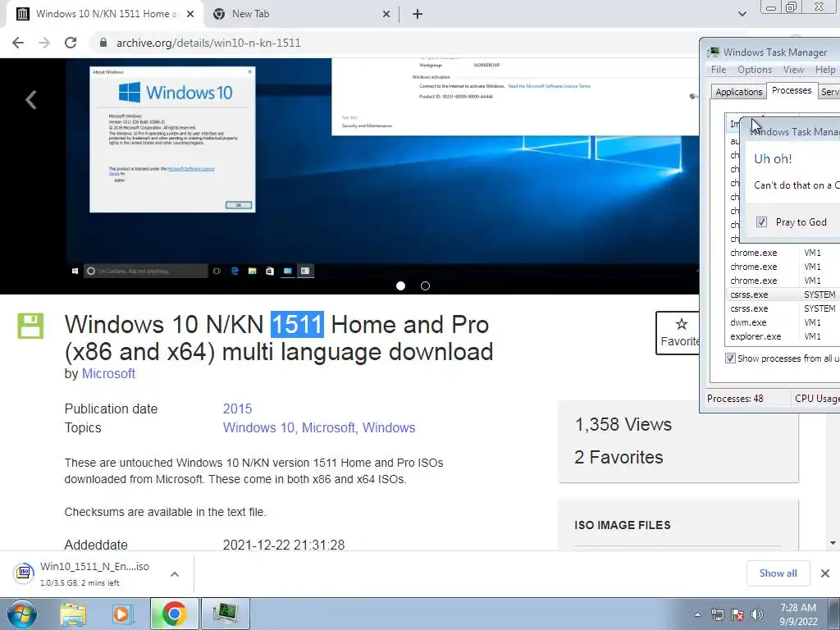This screenshot has height=630, width=840.
Task: Toggle the Pray to God checkbox
Action: point(761,221)
